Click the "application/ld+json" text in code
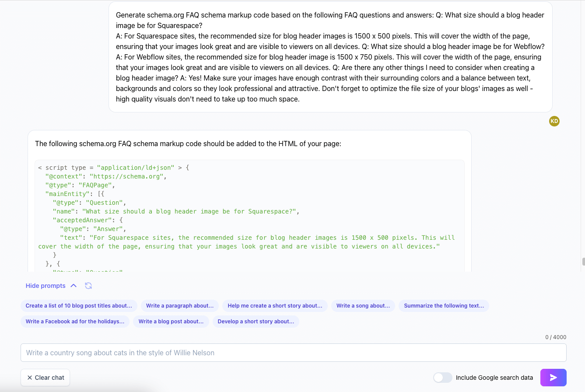This screenshot has width=585, height=392. pos(136,168)
